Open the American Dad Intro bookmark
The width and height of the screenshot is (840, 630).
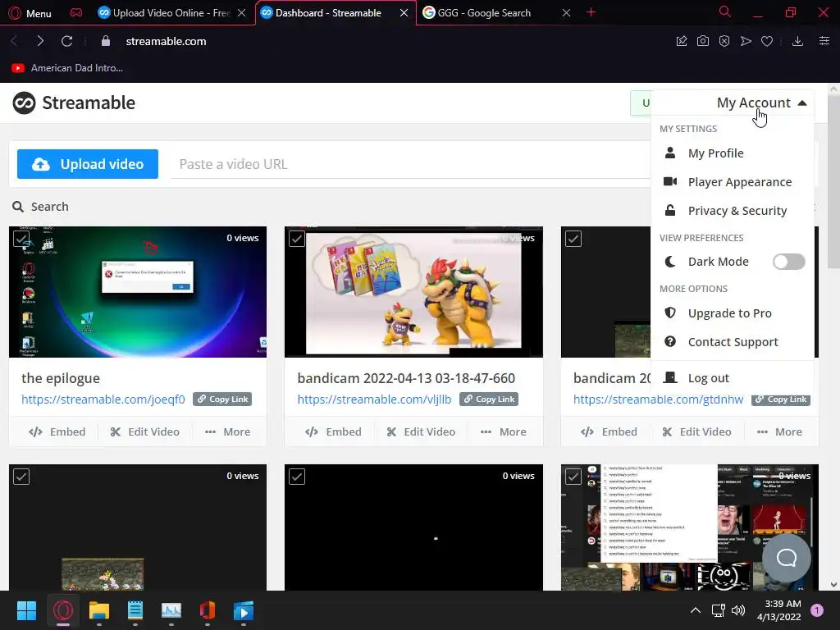coord(67,68)
